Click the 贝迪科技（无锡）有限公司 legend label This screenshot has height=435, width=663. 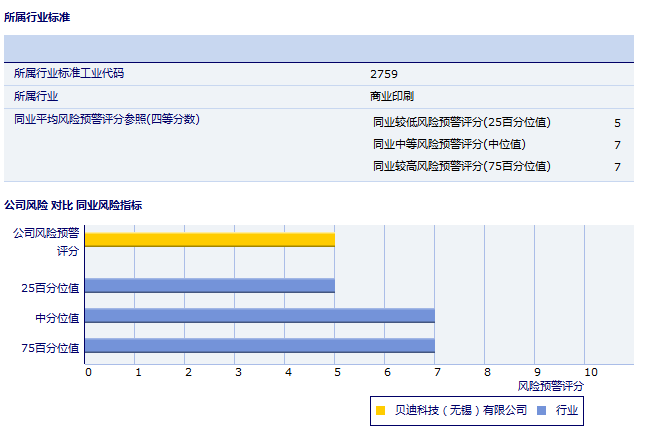click(x=460, y=410)
